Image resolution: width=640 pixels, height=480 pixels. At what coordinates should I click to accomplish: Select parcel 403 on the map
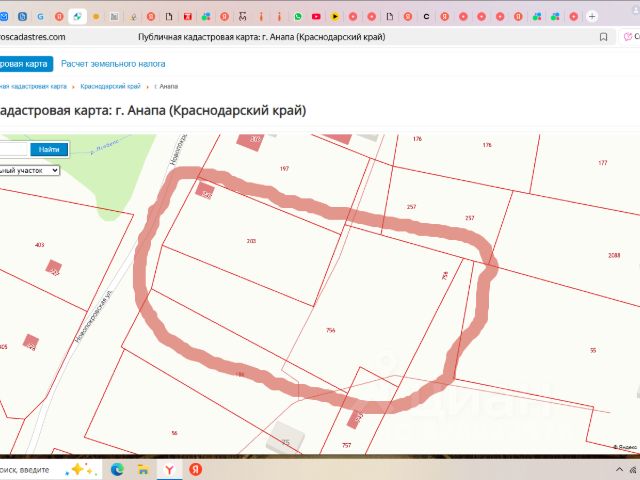coord(40,245)
